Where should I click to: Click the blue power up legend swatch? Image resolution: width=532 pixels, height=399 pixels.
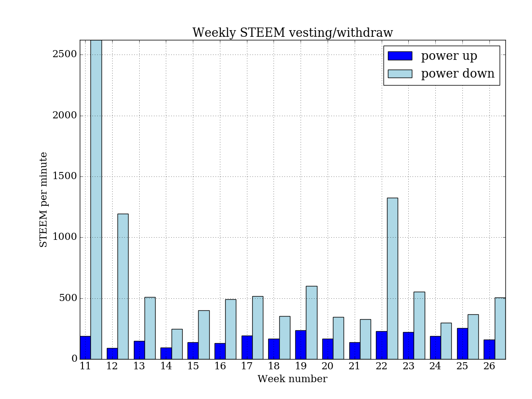click(400, 56)
